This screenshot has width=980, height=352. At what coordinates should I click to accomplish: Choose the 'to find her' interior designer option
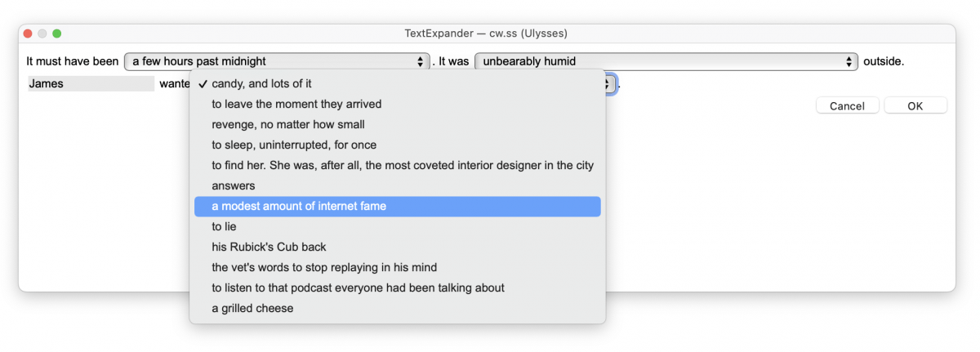[x=397, y=165]
